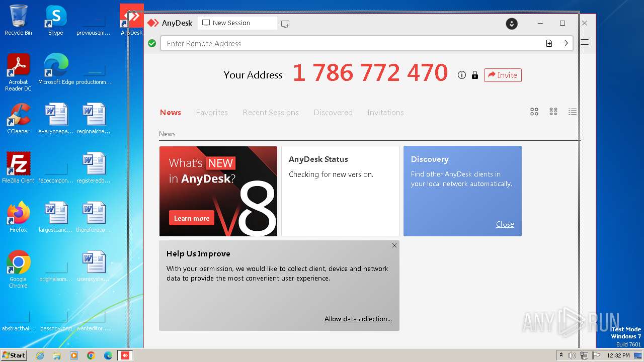Select the registeredb... Word document on desktop
Viewport: 644px width, 362px height.
point(94,168)
